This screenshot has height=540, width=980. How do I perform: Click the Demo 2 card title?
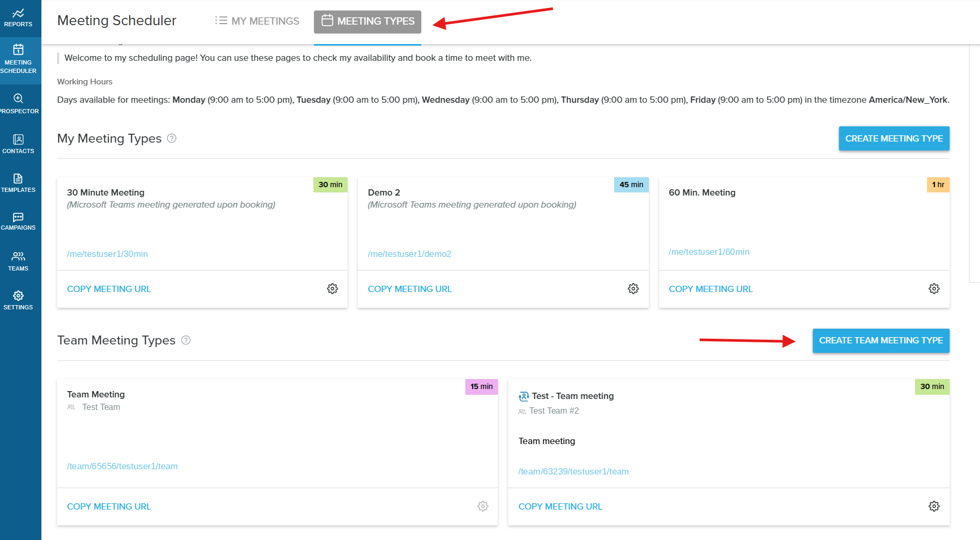[x=384, y=192]
